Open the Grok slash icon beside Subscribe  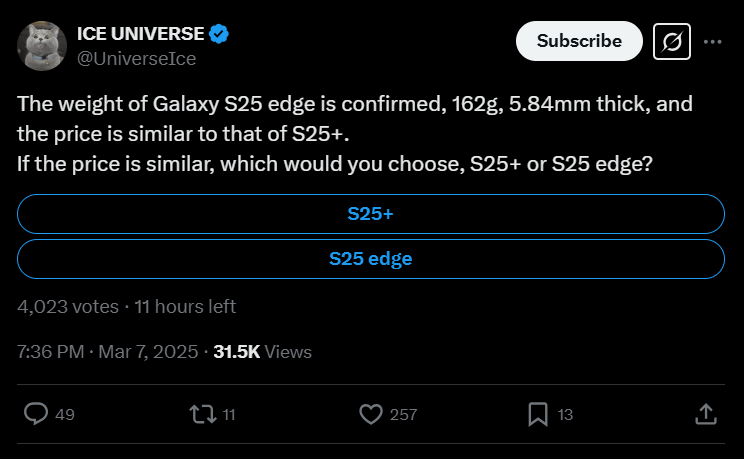coord(671,41)
